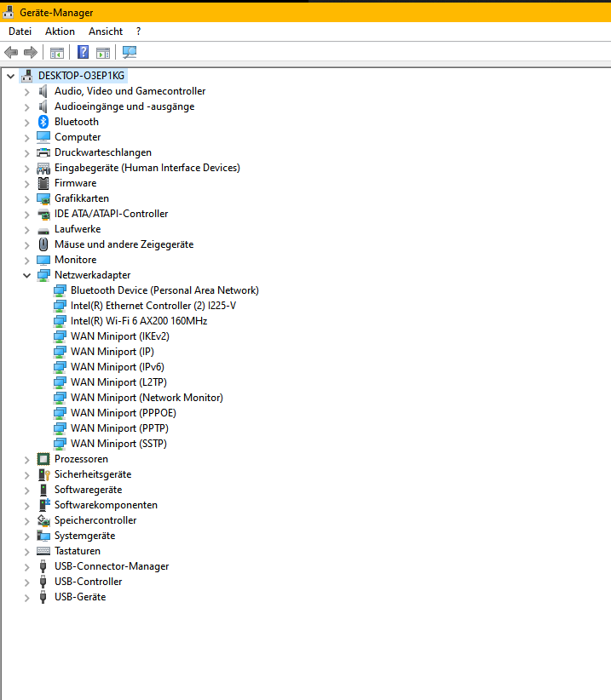Viewport: 611px width, 700px height.
Task: Click the DESKTOP-O3EP1KG computer icon
Action: tap(27, 76)
